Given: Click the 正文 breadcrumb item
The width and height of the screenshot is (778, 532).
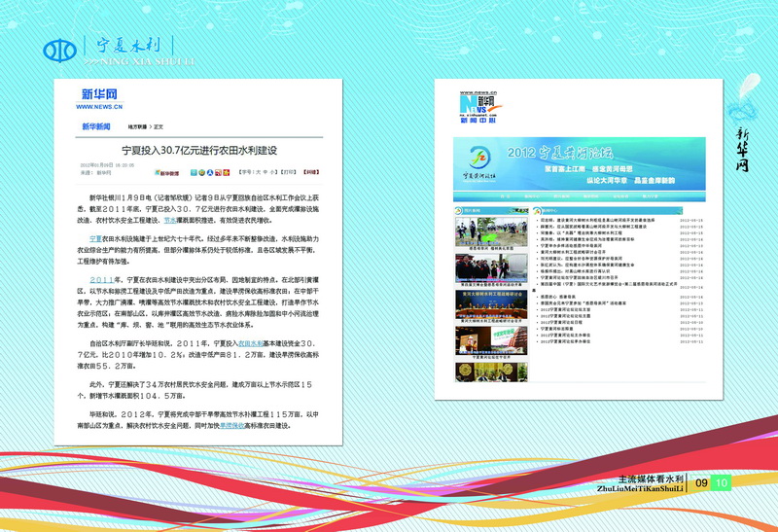Looking at the screenshot, I should point(159,127).
